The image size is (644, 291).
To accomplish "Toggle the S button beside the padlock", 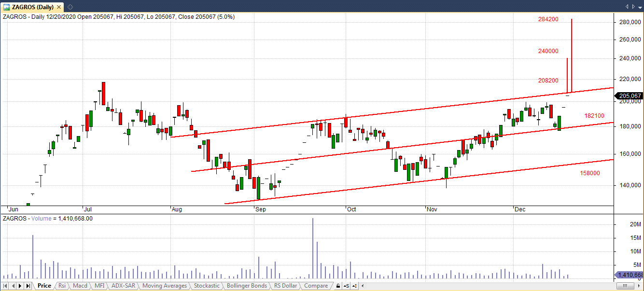I will point(346,286).
